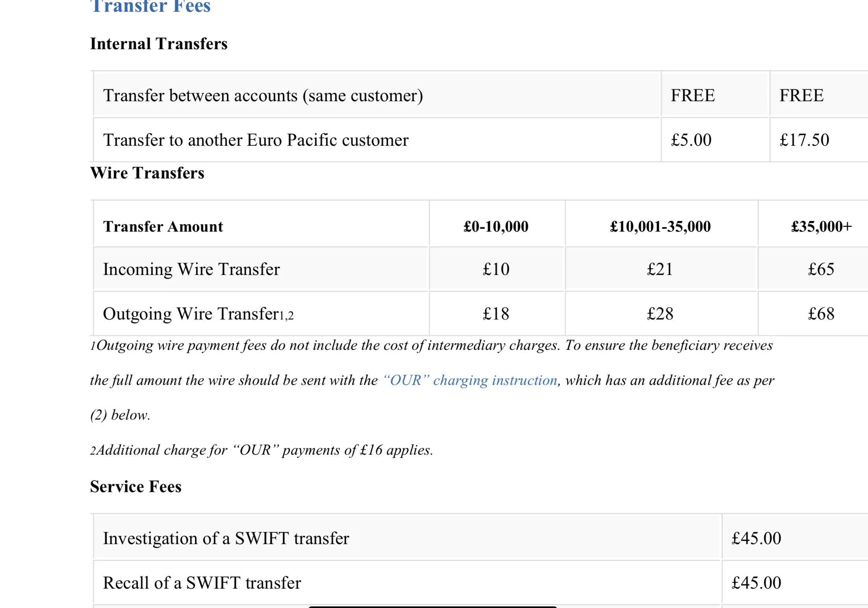
Task: Click the bottom home indicator bar
Action: (x=433, y=607)
